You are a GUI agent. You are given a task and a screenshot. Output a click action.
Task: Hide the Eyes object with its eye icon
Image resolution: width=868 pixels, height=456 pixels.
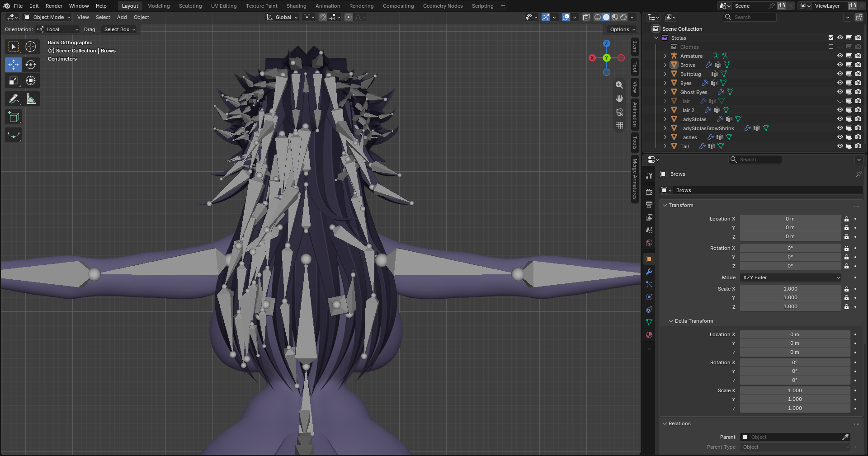[840, 83]
